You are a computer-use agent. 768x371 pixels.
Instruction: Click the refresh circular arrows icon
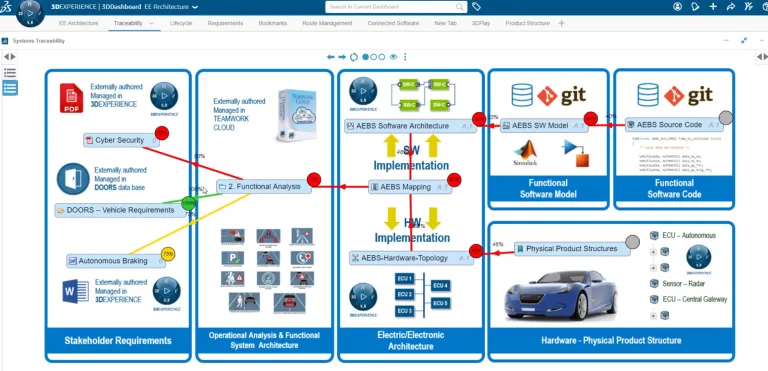click(354, 57)
